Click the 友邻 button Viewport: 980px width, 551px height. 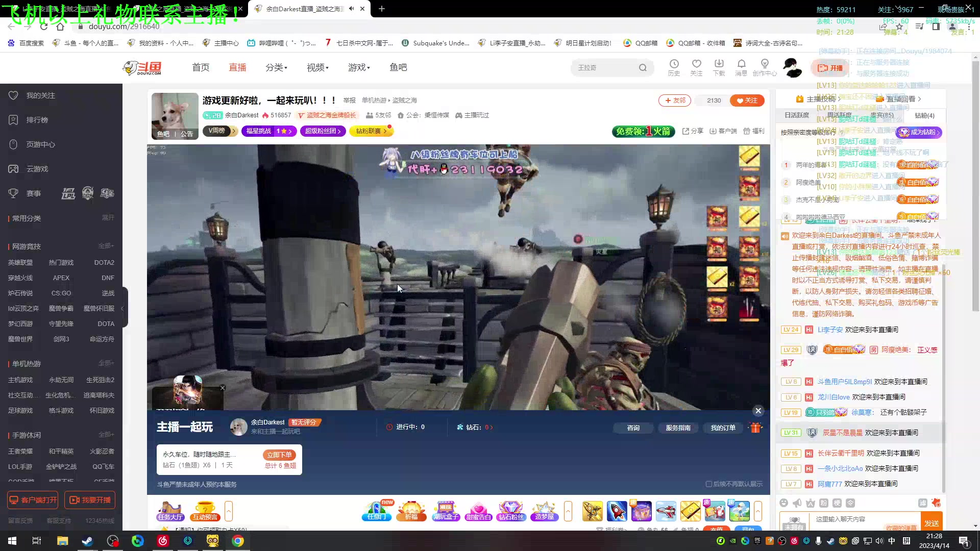pos(675,101)
